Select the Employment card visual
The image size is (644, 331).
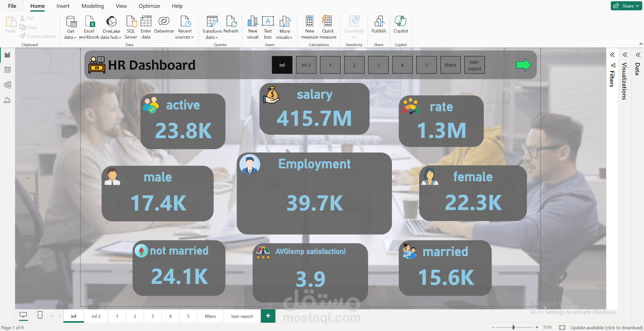pos(314,193)
